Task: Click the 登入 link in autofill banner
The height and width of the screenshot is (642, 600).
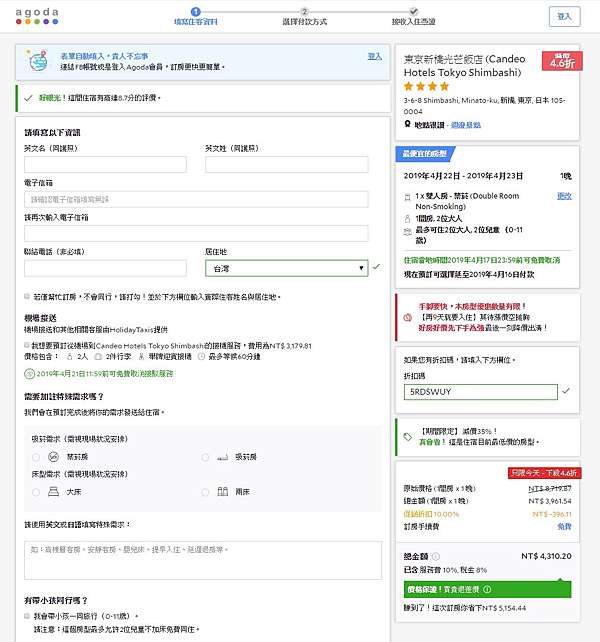Action: pos(375,57)
